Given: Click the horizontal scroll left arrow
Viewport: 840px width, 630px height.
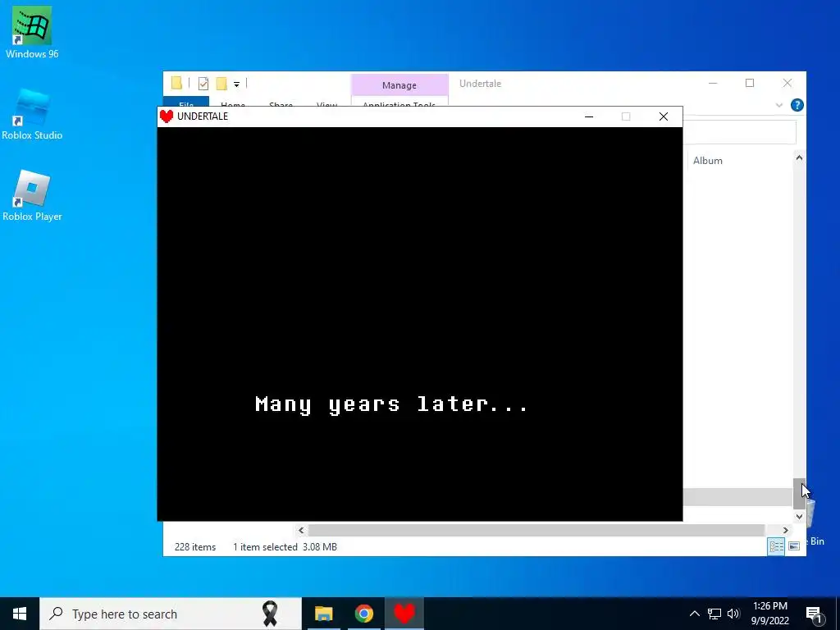Looking at the screenshot, I should 301,531.
